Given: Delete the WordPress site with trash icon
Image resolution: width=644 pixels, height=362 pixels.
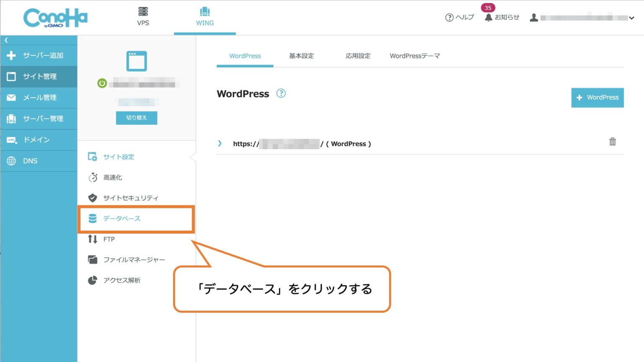Looking at the screenshot, I should coord(613,142).
